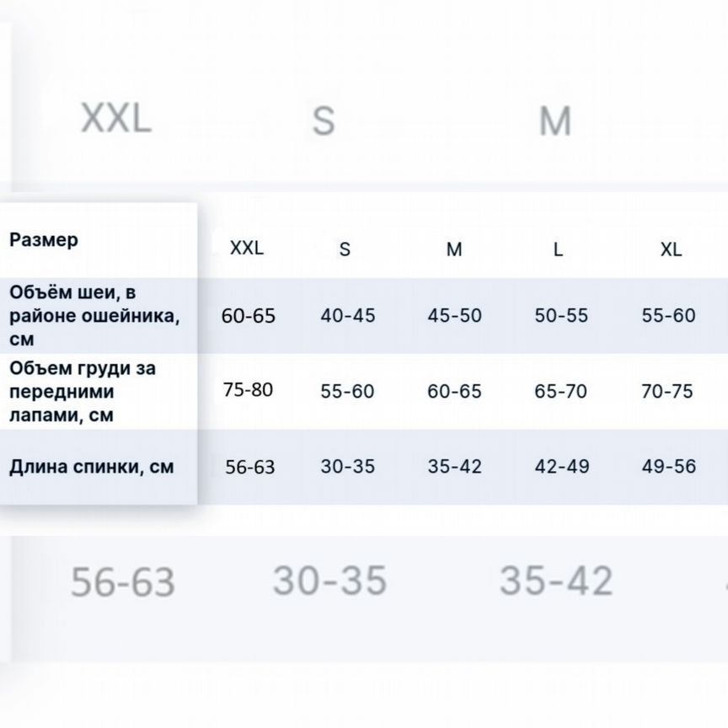Select the 40-45 neck value cell
The width and height of the screenshot is (728, 728).
click(x=348, y=316)
